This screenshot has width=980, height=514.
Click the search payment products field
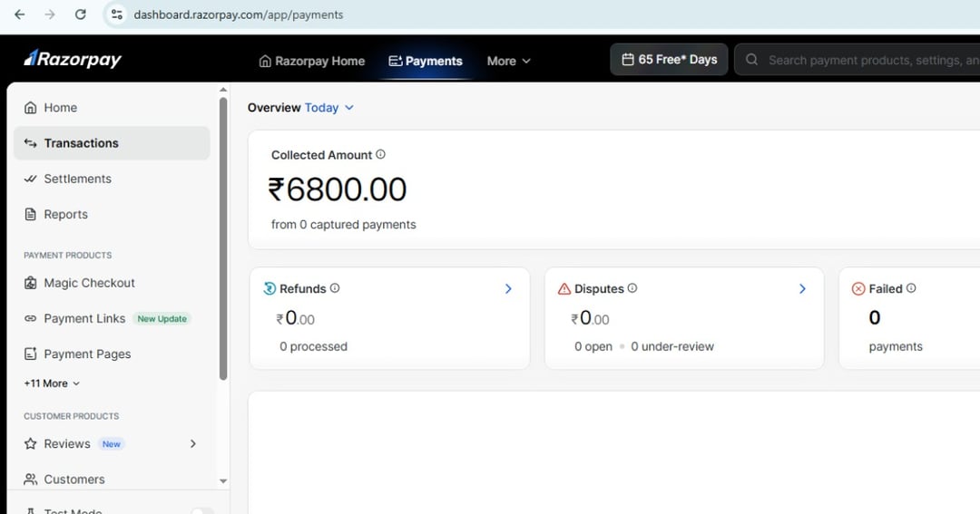pos(857,59)
